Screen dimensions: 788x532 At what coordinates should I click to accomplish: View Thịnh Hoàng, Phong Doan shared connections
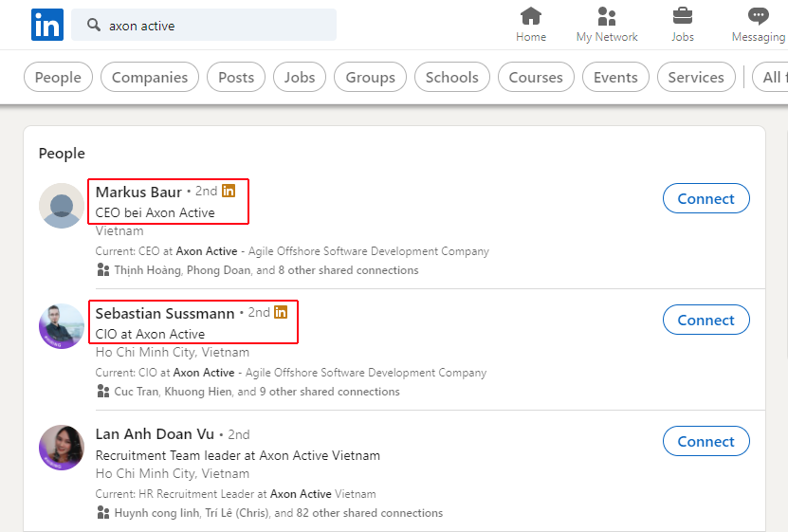266,270
